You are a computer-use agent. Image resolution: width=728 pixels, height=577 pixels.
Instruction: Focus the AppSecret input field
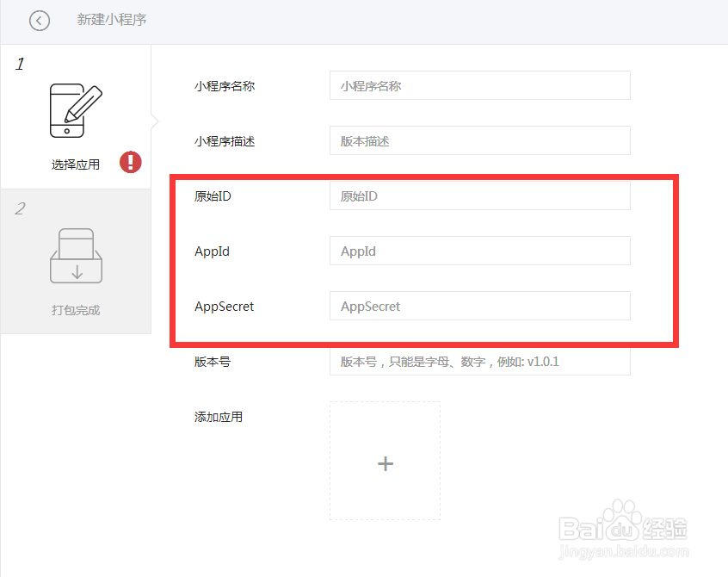tap(480, 306)
